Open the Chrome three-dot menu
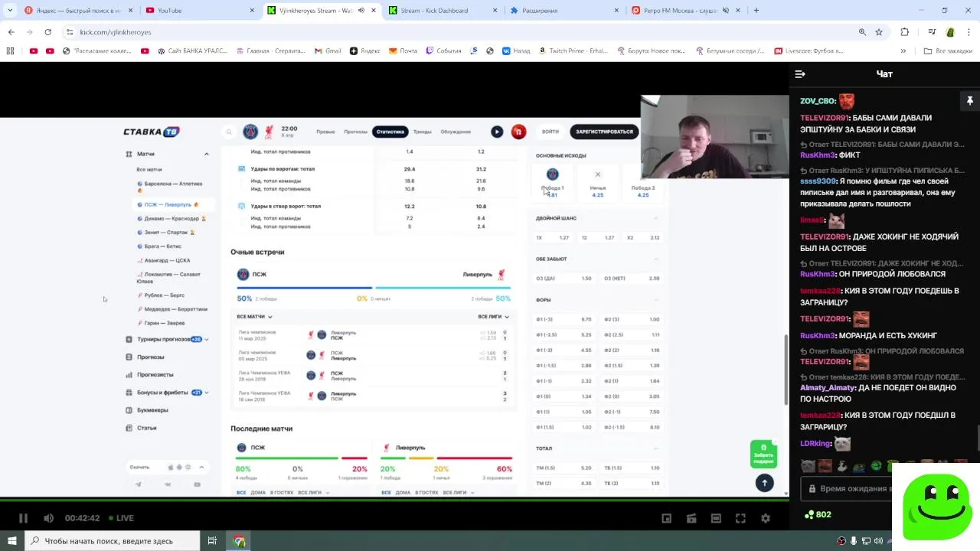This screenshot has height=551, width=980. point(969,32)
